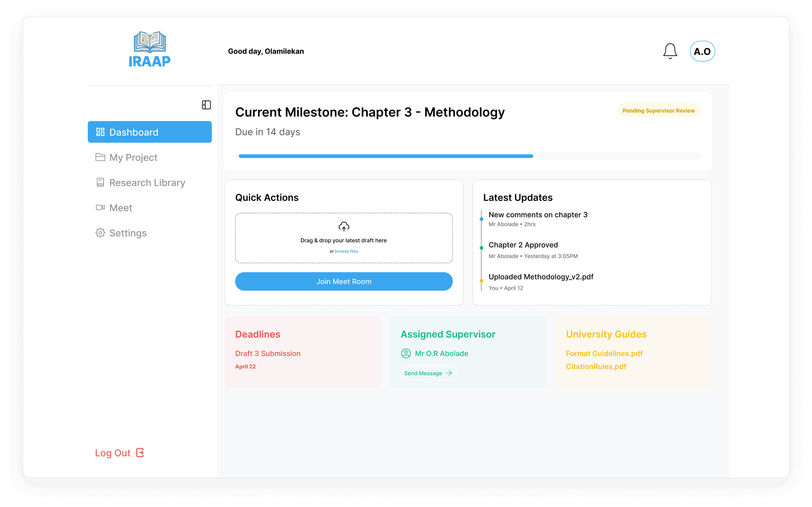Screen dimensions: 812x507
Task: Open CitationRules.pdf
Action: [x=596, y=366]
